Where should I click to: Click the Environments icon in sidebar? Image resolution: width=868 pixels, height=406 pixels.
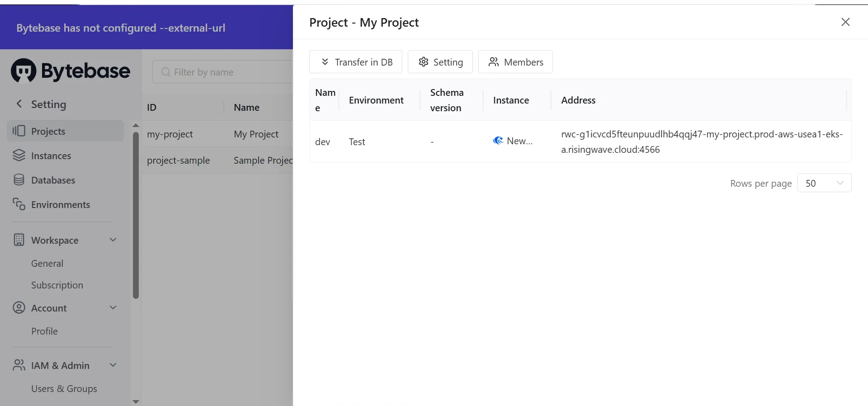(x=19, y=204)
